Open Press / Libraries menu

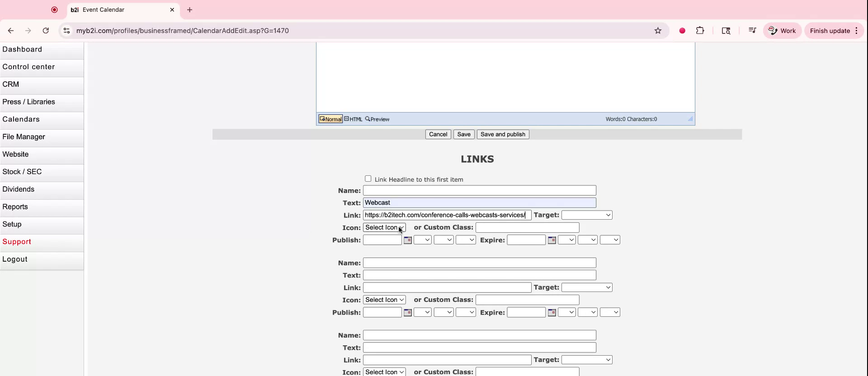pyautogui.click(x=42, y=102)
